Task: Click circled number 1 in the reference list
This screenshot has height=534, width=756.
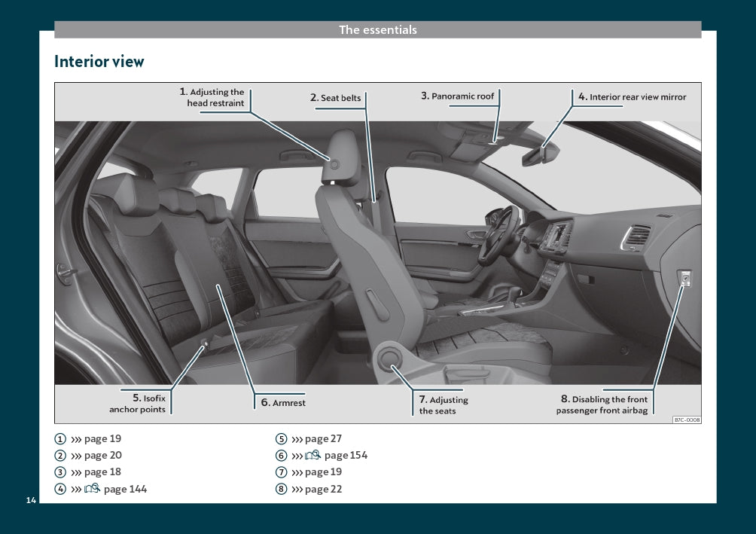Action: [x=60, y=439]
